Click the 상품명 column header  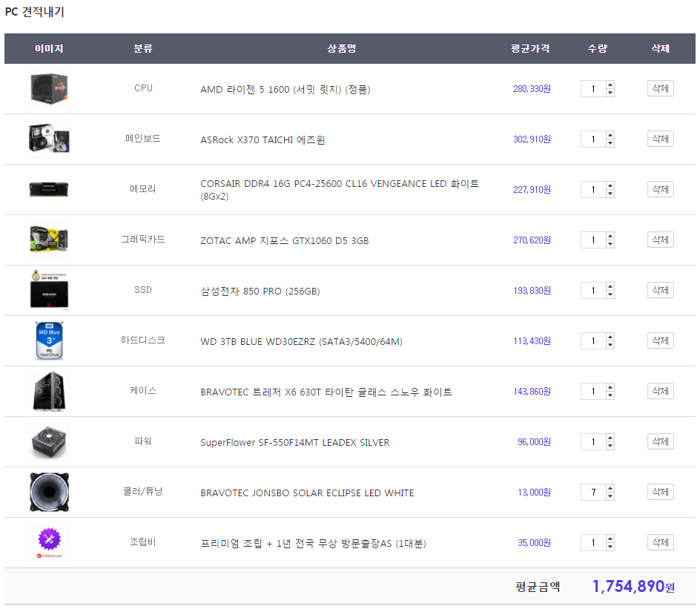click(x=342, y=48)
